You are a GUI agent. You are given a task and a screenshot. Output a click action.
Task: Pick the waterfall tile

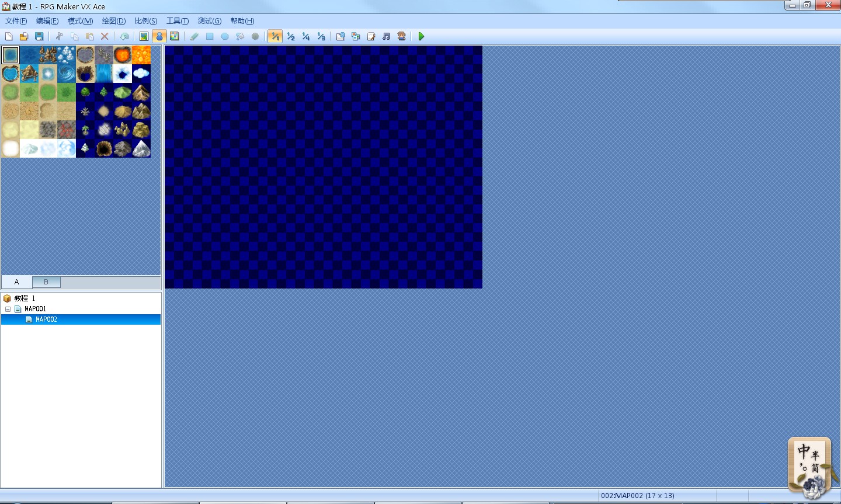[104, 74]
